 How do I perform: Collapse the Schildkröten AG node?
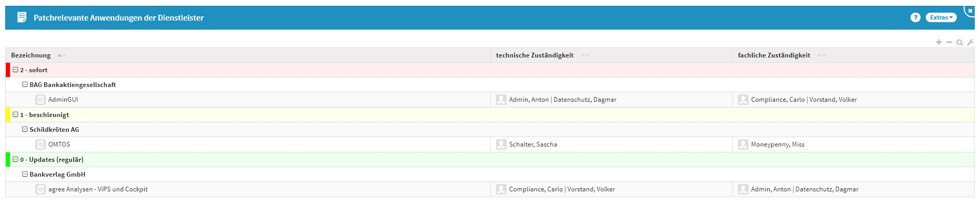pyautogui.click(x=25, y=129)
